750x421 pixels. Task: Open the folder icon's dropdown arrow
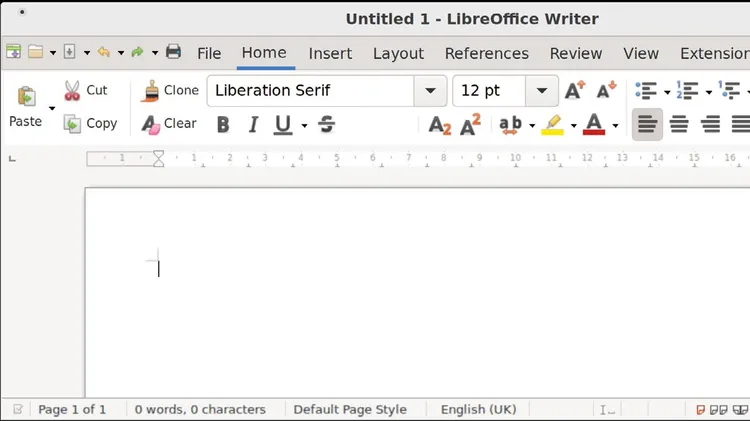[53, 53]
